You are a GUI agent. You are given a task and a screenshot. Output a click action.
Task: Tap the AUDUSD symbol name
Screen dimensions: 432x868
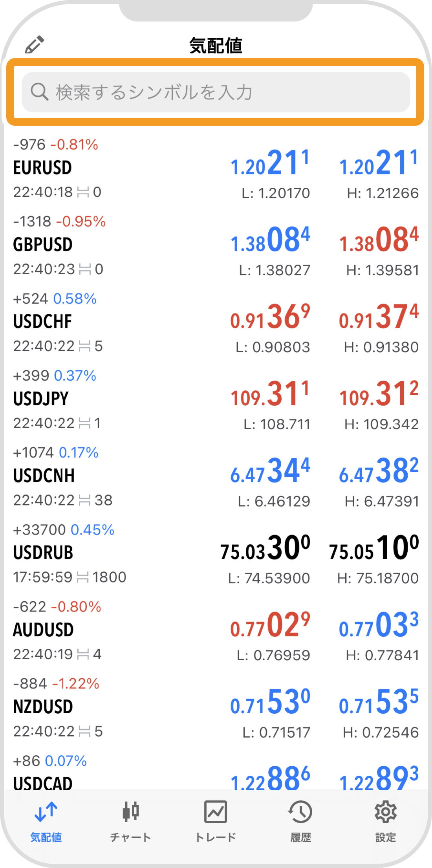click(x=43, y=630)
